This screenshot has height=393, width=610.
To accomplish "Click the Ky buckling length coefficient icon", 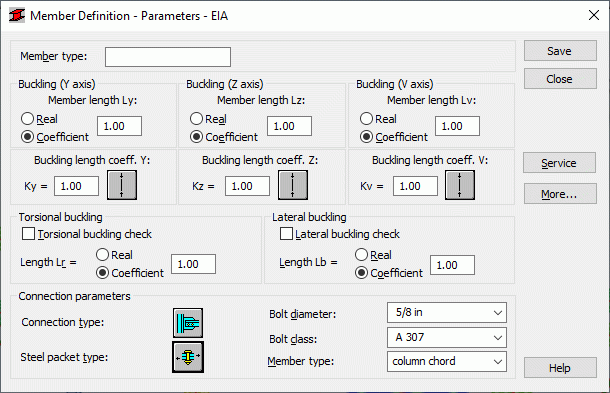I will click(x=122, y=185).
